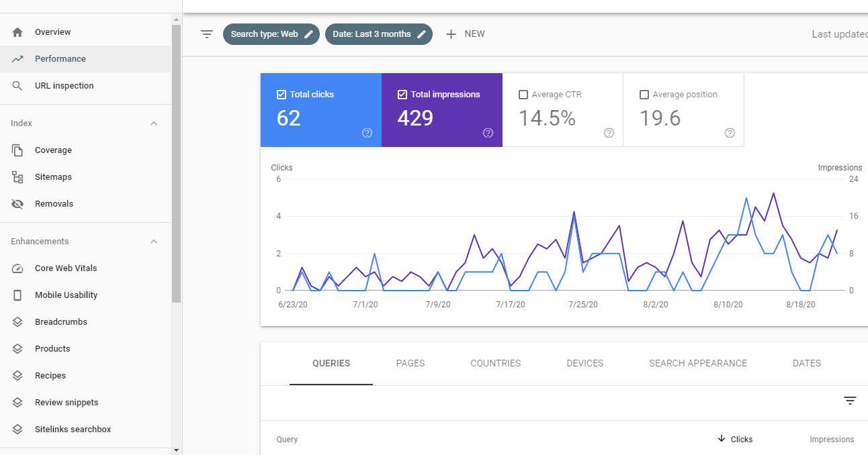Collapse the Index section
Image resolution: width=868 pixels, height=455 pixels.
pyautogui.click(x=154, y=123)
